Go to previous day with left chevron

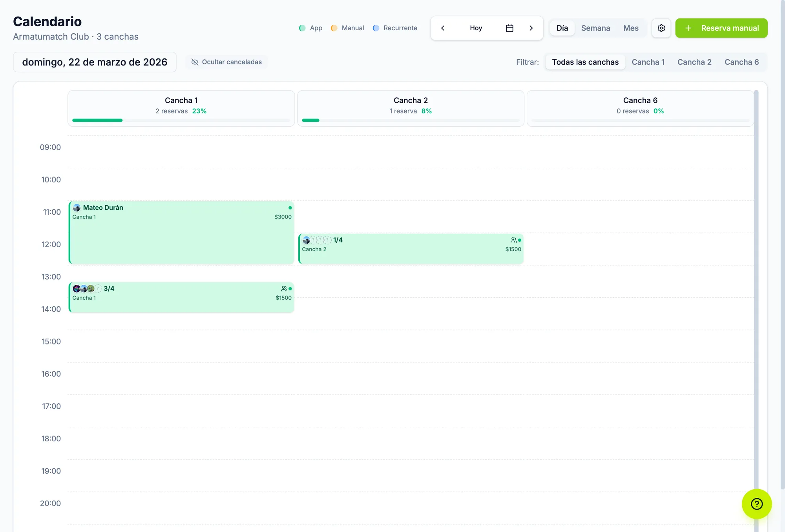pos(443,28)
